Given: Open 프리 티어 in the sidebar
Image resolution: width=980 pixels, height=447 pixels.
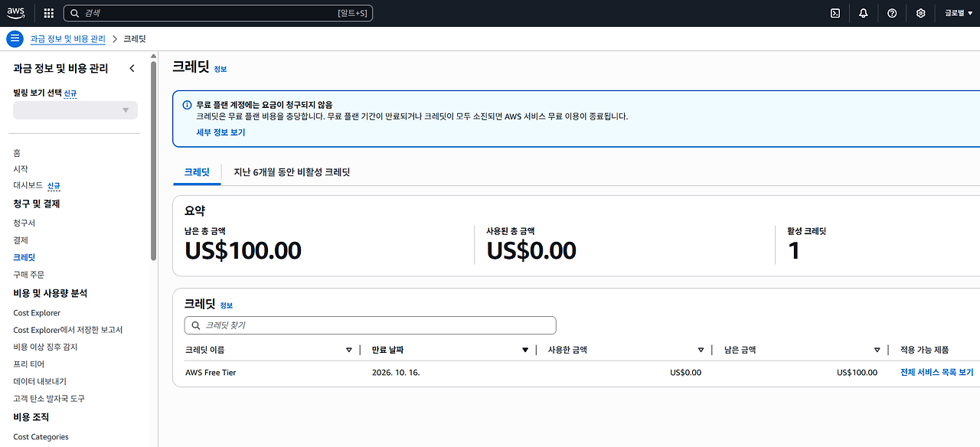Looking at the screenshot, I should [29, 364].
